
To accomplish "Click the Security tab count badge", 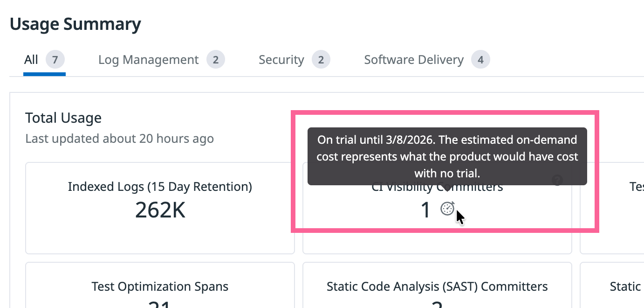I will pyautogui.click(x=321, y=60).
